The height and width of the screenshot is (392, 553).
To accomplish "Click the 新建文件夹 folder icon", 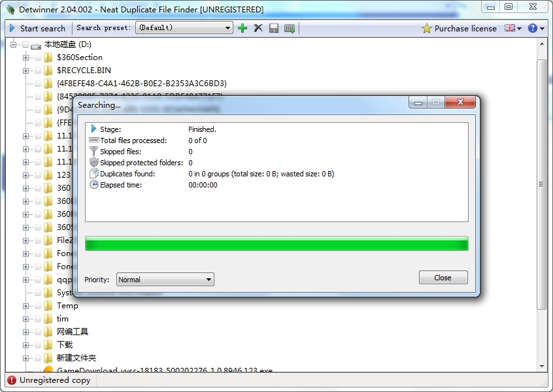I will pos(48,358).
